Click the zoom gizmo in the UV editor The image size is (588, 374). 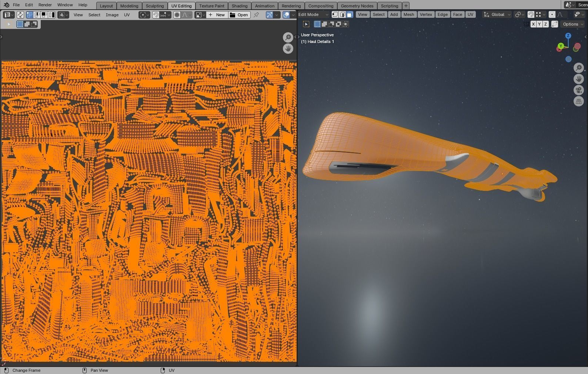pos(288,37)
